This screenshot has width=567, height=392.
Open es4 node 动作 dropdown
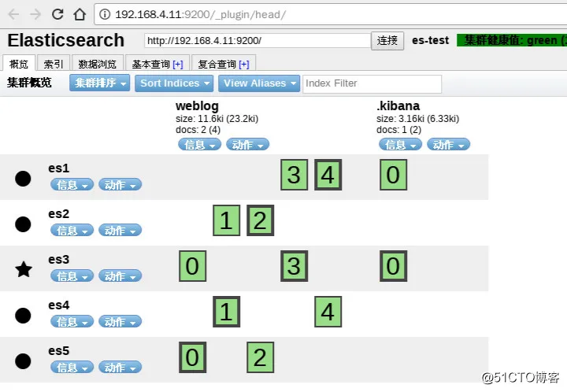pos(120,321)
